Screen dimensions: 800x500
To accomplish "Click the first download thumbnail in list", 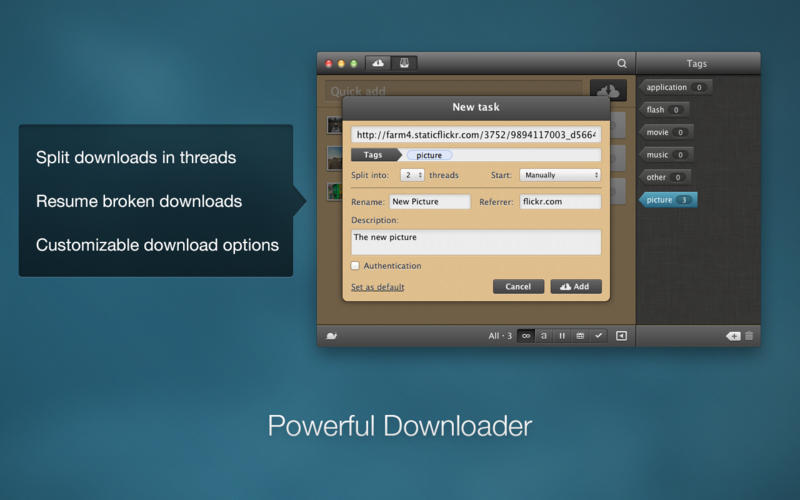I will [x=335, y=125].
